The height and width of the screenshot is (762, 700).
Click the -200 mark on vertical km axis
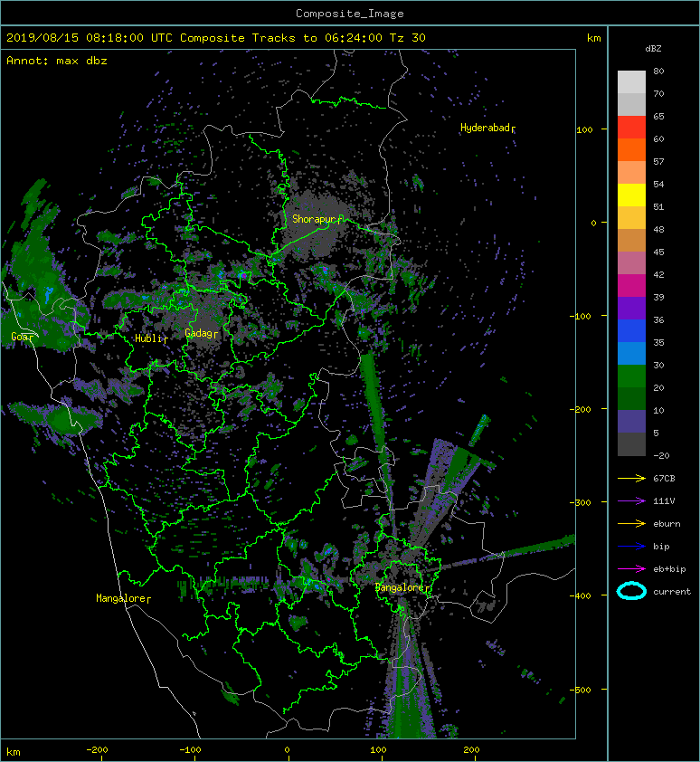[x=581, y=410]
